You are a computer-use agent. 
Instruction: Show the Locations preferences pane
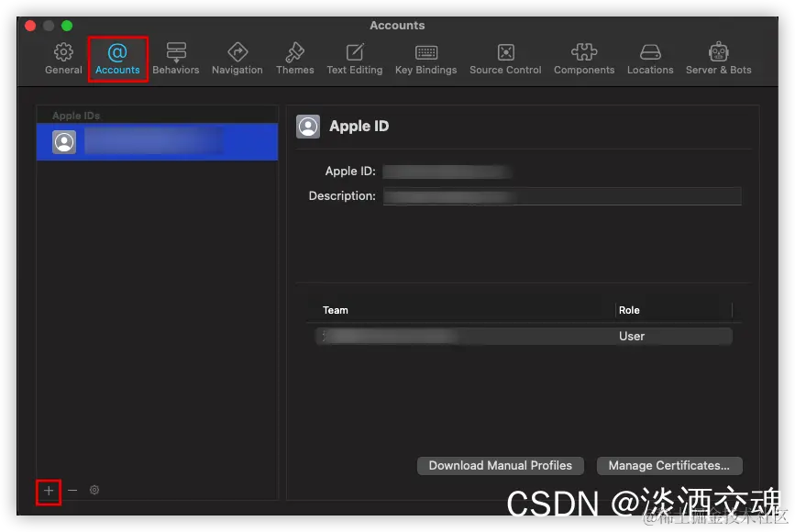pos(650,59)
